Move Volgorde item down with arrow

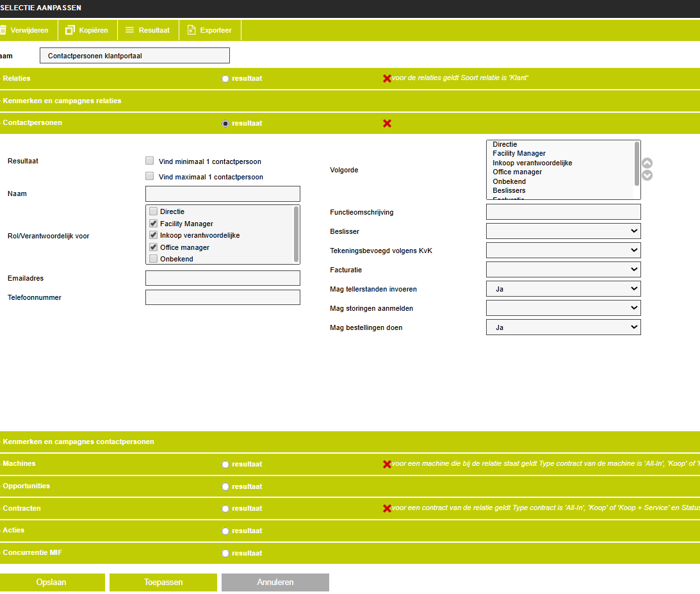647,175
